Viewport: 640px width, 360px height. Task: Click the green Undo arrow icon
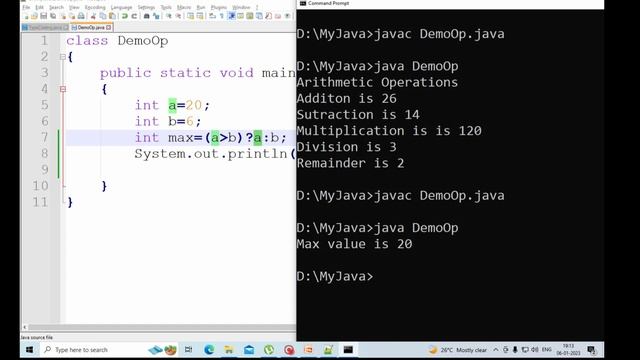click(124, 16)
